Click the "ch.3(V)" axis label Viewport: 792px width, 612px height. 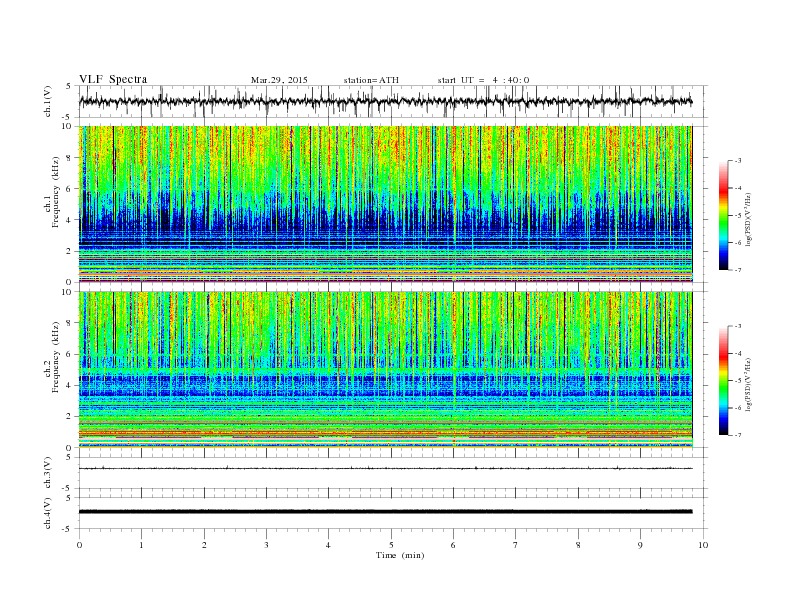coord(47,473)
